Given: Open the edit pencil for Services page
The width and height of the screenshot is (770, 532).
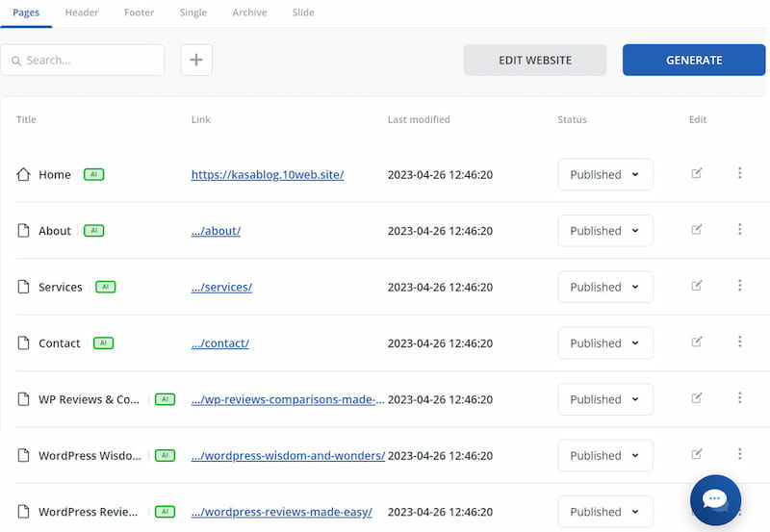Looking at the screenshot, I should click(x=696, y=286).
